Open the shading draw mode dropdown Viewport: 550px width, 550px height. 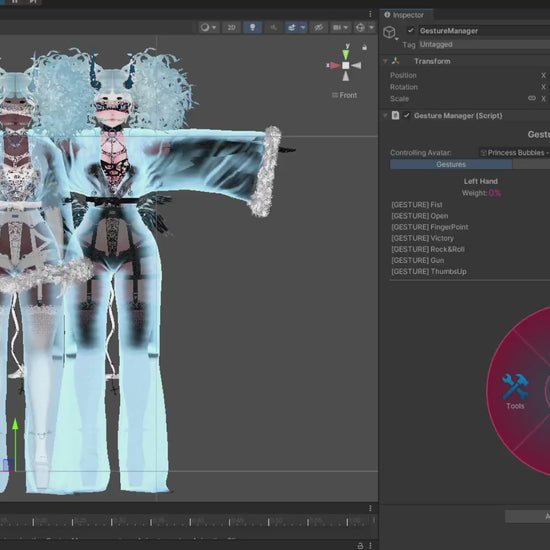coord(209,27)
